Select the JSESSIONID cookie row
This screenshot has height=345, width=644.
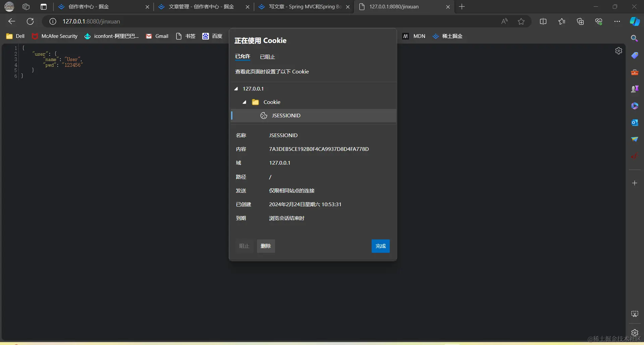click(314, 116)
